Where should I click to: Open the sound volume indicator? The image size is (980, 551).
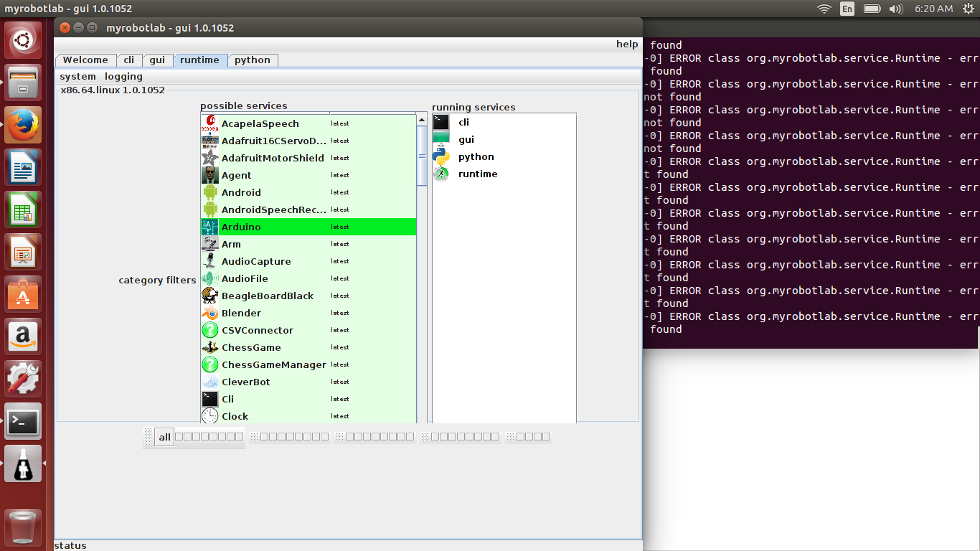895,9
